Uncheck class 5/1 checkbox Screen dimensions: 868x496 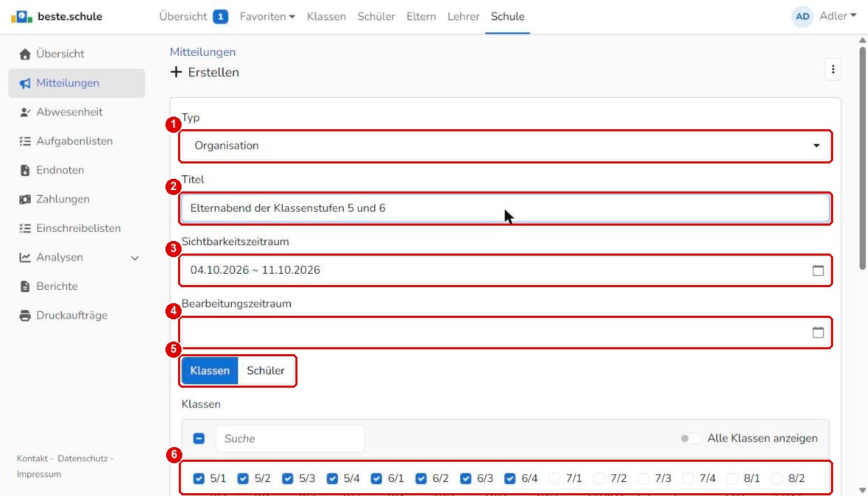click(x=199, y=479)
